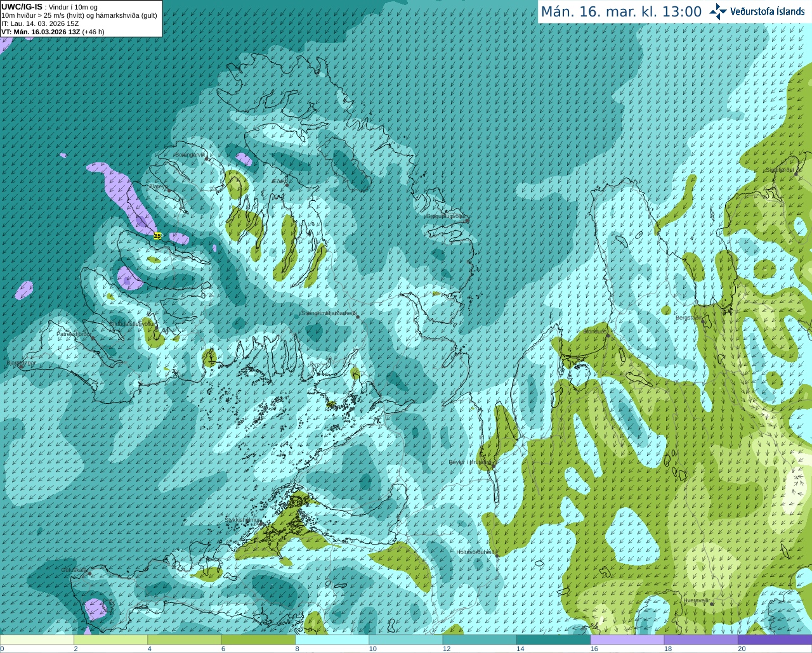Click the Gjögurflugvöllur station label
Viewport: 812px width, 653px height.
click(447, 216)
